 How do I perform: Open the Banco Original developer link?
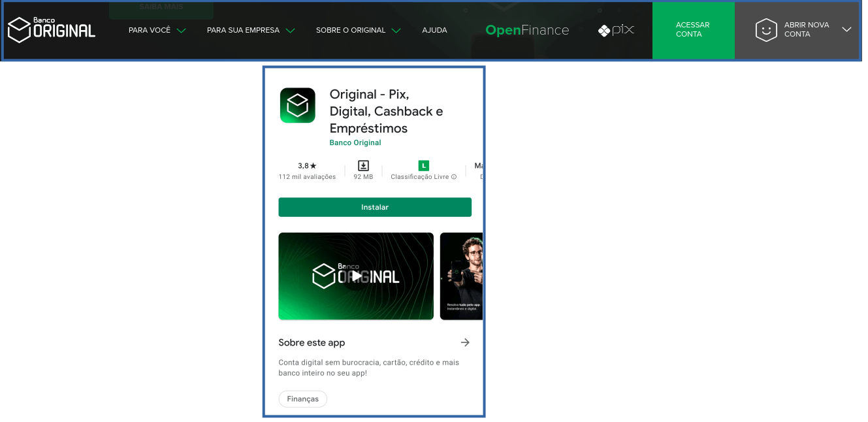click(355, 142)
